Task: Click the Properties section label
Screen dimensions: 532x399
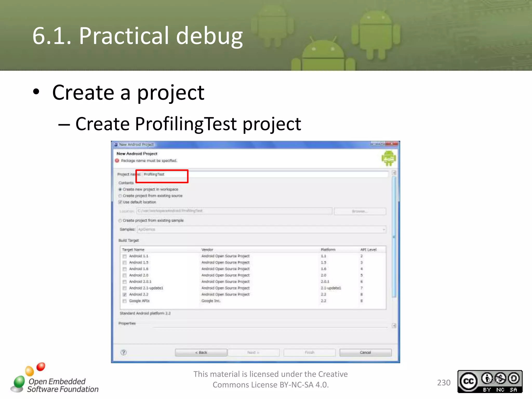Action: pos(127,323)
